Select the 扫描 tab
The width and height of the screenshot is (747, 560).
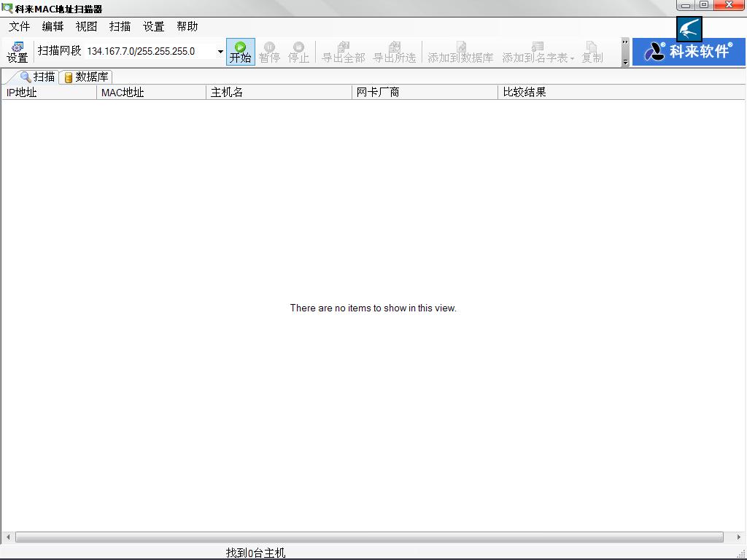(x=37, y=77)
